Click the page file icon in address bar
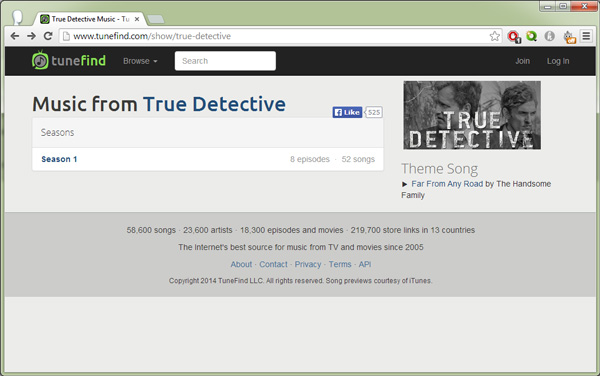Screen dimensions: 600x376 (x=66, y=36)
